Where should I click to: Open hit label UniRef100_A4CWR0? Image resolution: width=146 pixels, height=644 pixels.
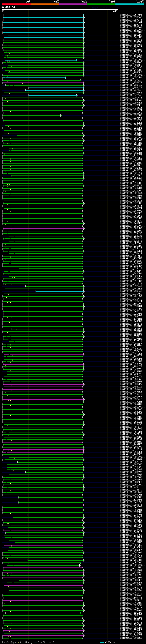click(131, 603)
